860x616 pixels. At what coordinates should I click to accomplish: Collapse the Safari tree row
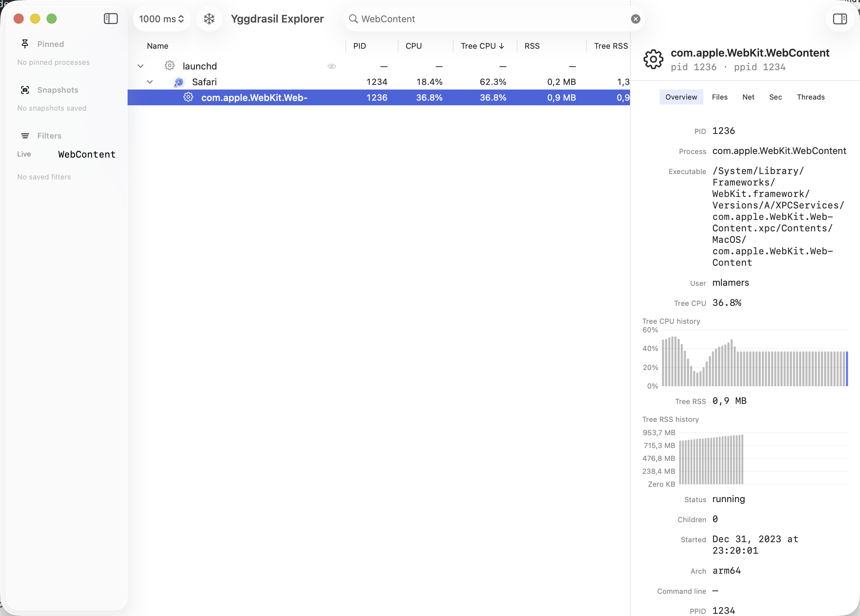coord(150,82)
